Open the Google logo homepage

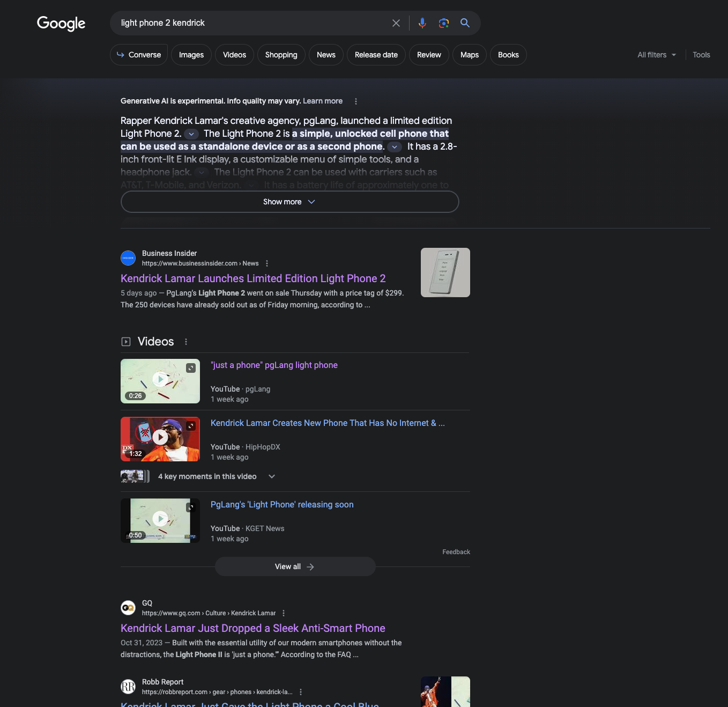coord(61,23)
